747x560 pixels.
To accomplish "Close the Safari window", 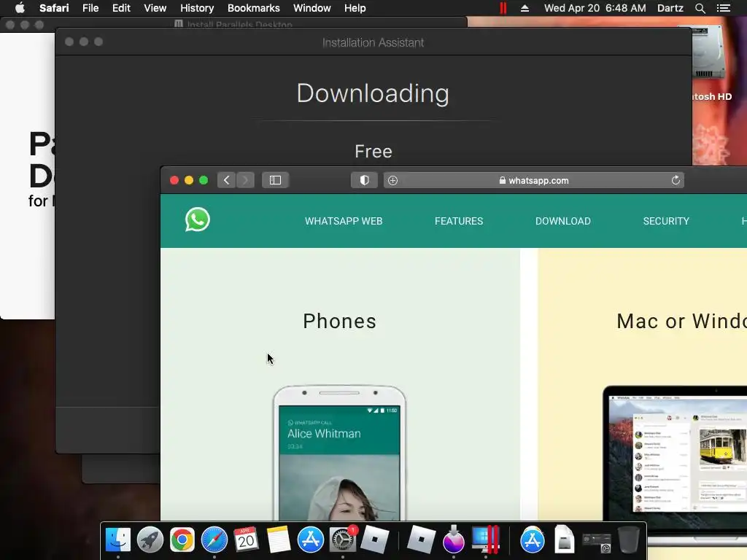I will click(174, 181).
